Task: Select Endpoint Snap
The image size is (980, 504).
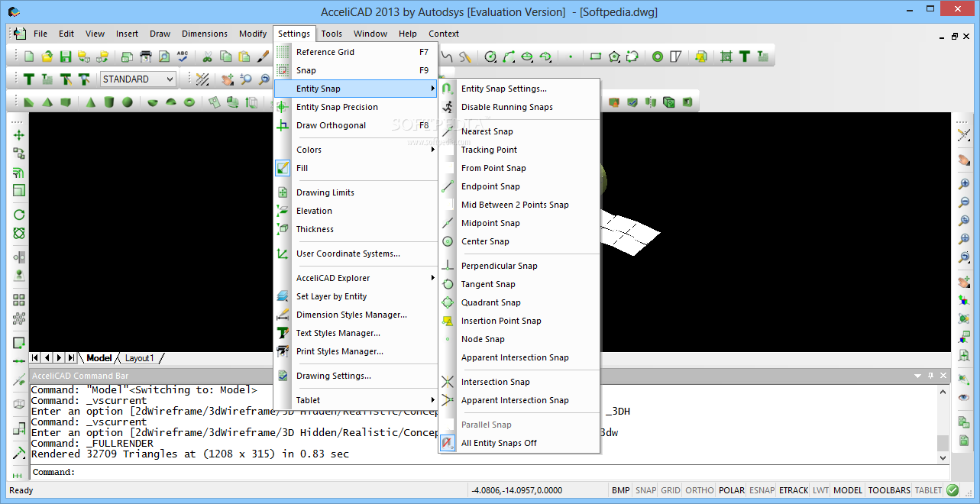Action: [x=519, y=186]
